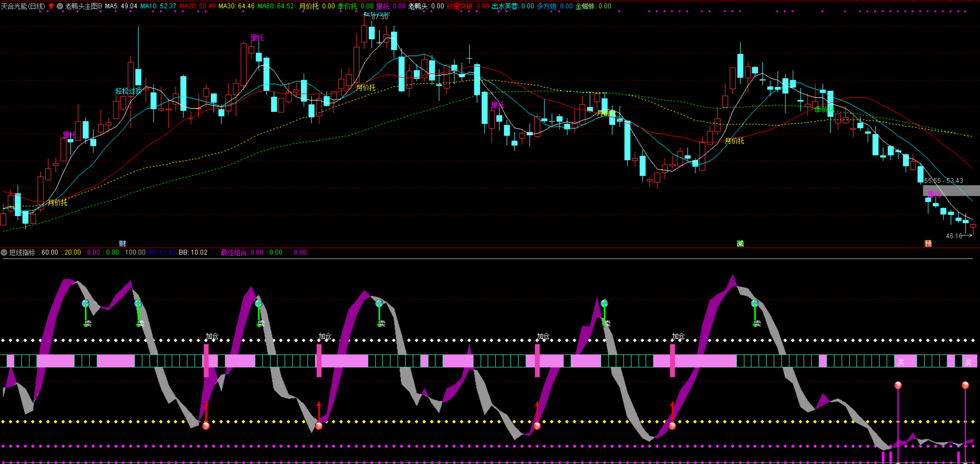Image resolution: width=980 pixels, height=464 pixels.
Task: Click the 月价托: 0.00 header value
Action: click(x=317, y=6)
